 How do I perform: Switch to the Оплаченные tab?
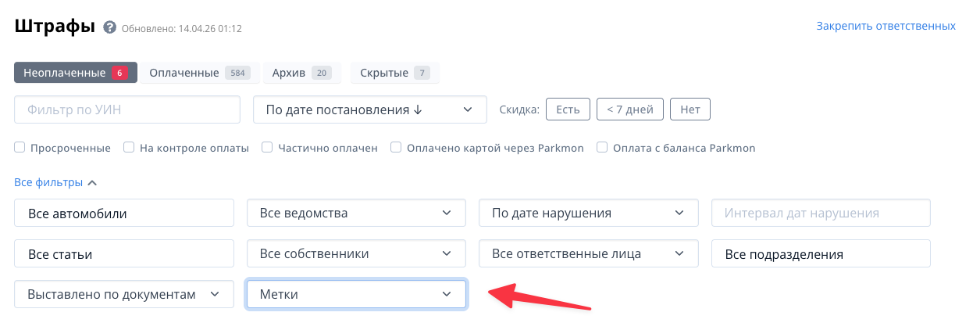tap(198, 73)
